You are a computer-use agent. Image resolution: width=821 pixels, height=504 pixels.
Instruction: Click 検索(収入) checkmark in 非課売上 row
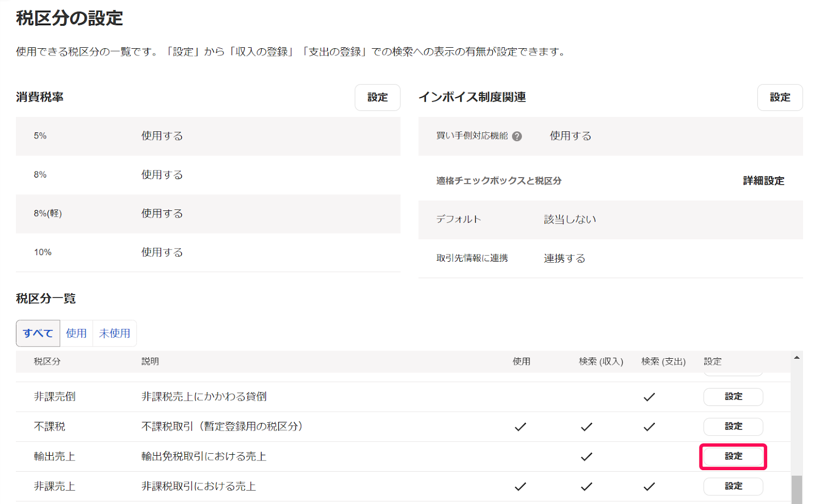587,486
